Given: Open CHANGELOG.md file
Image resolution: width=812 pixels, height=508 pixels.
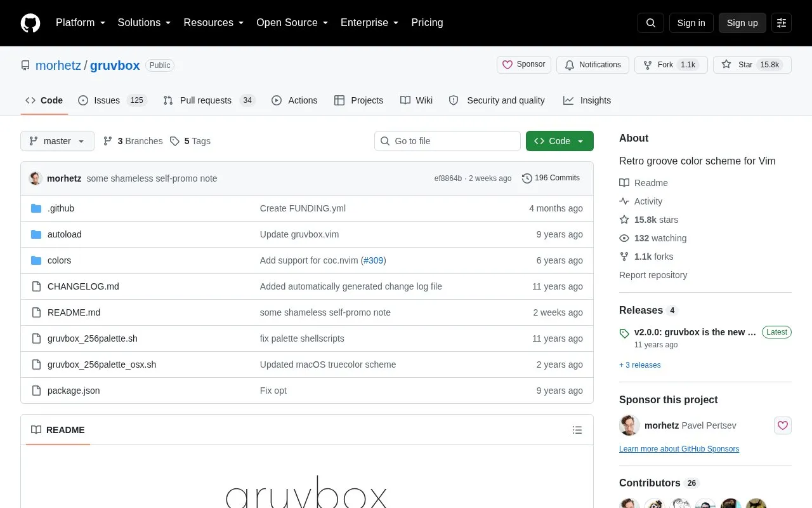Looking at the screenshot, I should [x=83, y=286].
